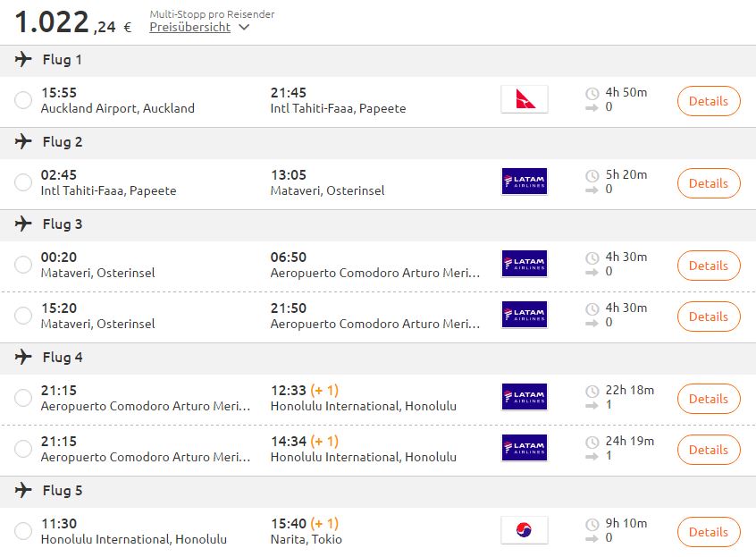Select the flight arriving Honolulu at 14:34
The height and width of the screenshot is (557, 756).
[23, 449]
